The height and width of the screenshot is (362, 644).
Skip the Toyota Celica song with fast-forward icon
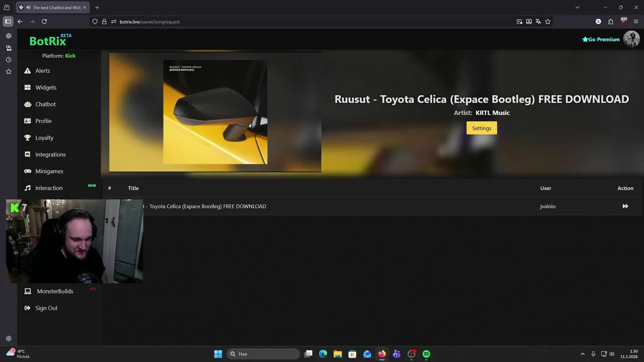(625, 206)
